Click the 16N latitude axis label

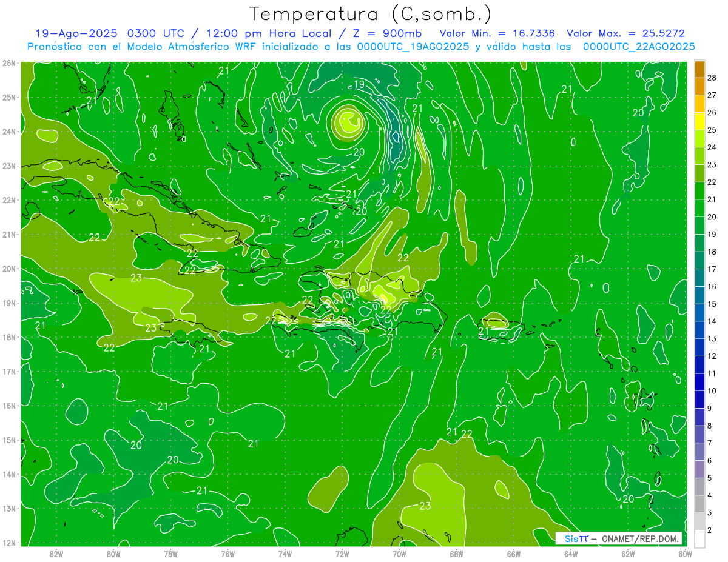click(9, 406)
